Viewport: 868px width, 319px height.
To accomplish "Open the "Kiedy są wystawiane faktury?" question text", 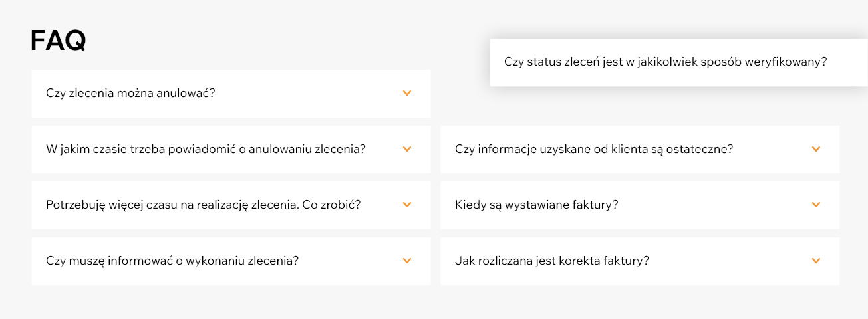I will point(537,205).
